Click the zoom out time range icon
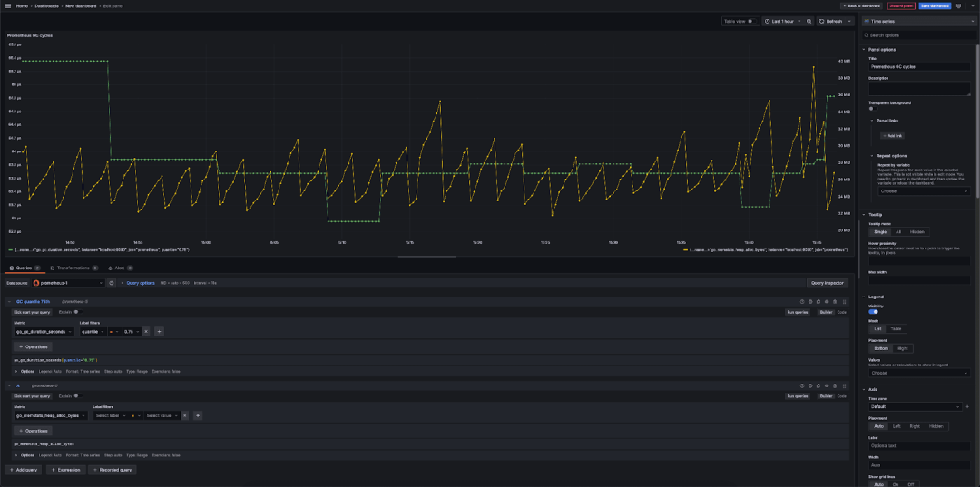The image size is (980, 487). pos(809,21)
